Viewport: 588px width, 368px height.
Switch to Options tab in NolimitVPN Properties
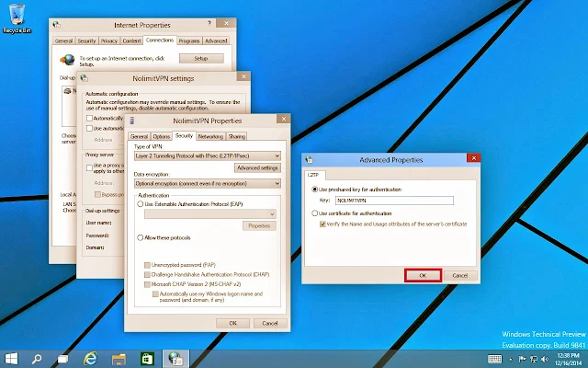[x=162, y=137]
